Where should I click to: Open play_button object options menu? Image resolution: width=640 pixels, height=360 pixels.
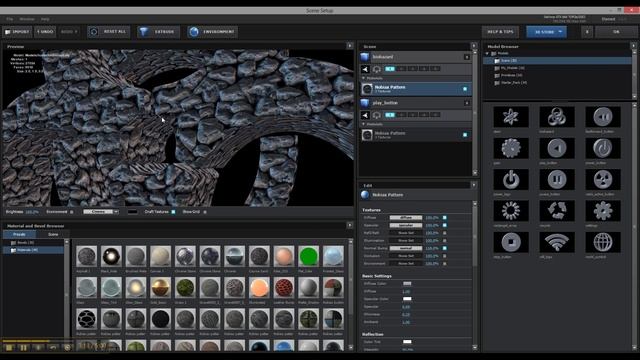coord(467,103)
